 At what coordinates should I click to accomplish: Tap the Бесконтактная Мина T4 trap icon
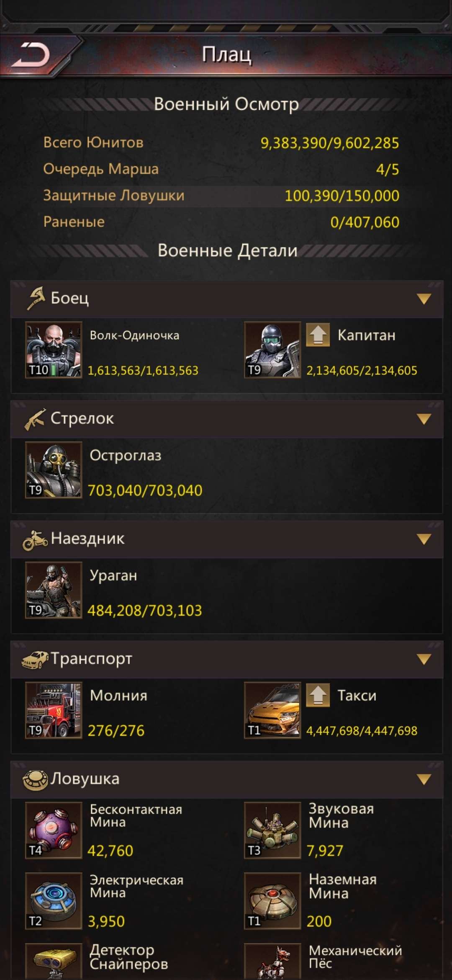[54, 830]
